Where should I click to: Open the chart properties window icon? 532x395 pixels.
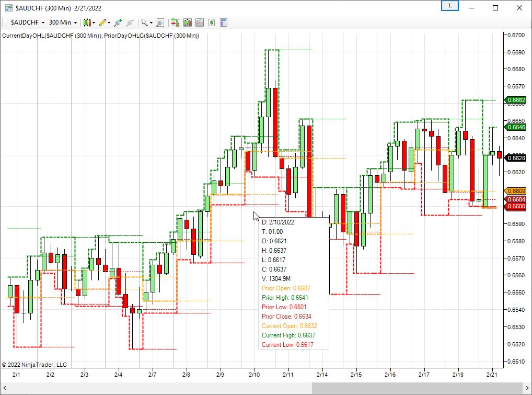tap(224, 22)
